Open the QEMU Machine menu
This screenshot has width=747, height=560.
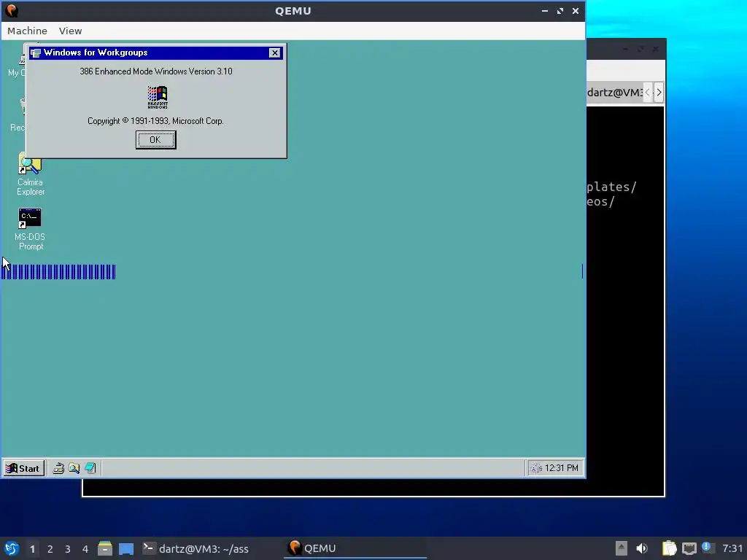pos(27,31)
